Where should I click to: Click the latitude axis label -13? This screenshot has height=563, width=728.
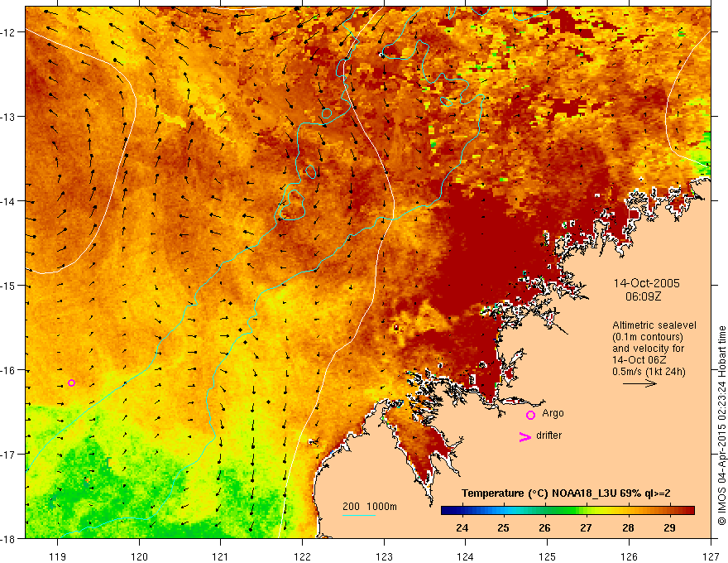point(8,117)
